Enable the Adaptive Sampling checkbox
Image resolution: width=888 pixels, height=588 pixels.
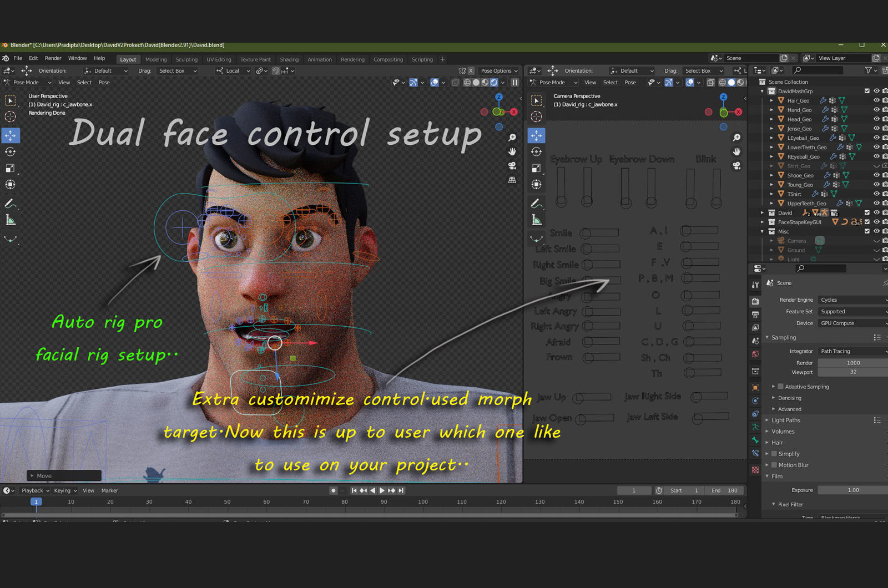tap(780, 387)
